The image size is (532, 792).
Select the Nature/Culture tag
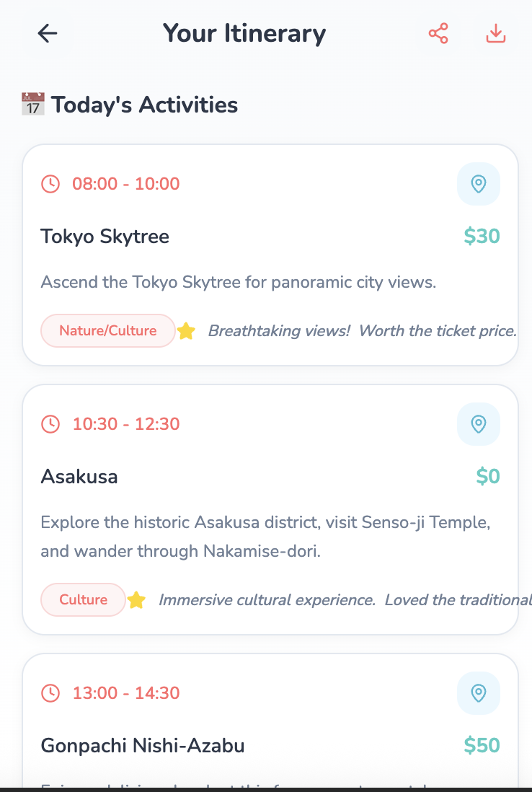108,331
